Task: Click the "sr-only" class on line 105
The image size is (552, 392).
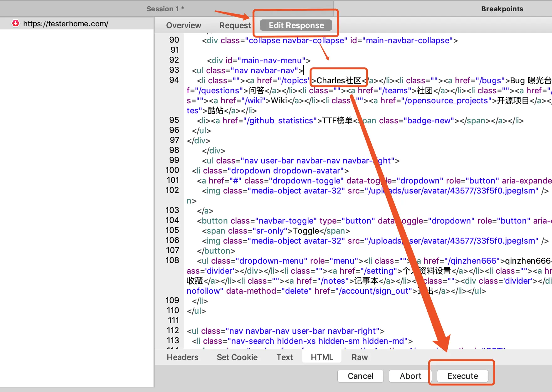Action: (270, 231)
